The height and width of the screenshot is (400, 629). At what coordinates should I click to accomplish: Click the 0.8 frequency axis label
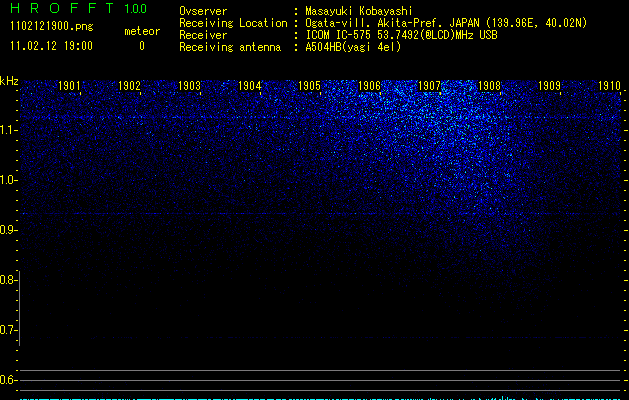7,280
